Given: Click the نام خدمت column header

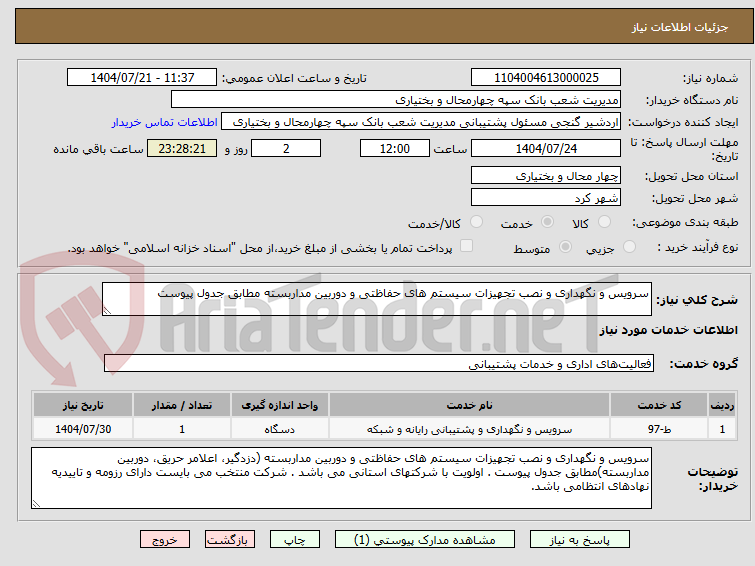Looking at the screenshot, I should tap(469, 405).
